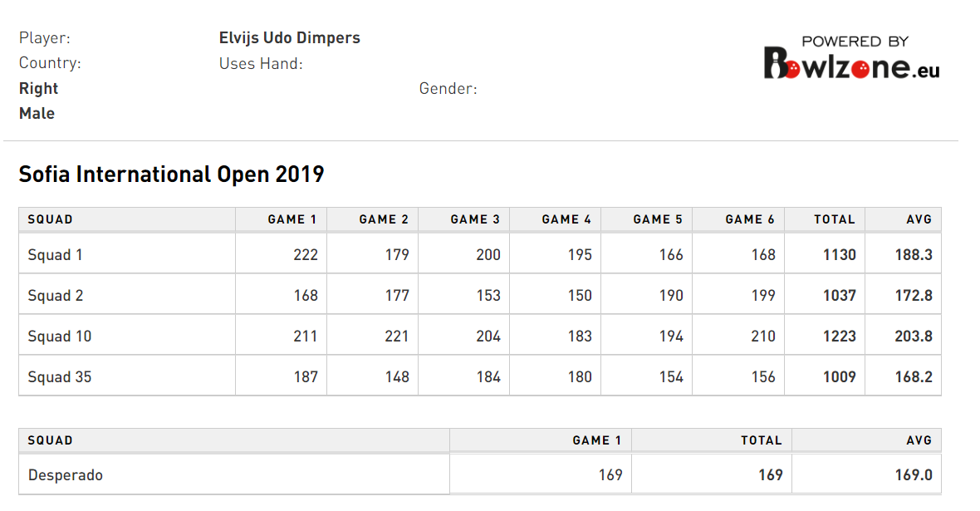The height and width of the screenshot is (511, 980).
Task: Click the TOTAL header in squads table
Action: (835, 219)
